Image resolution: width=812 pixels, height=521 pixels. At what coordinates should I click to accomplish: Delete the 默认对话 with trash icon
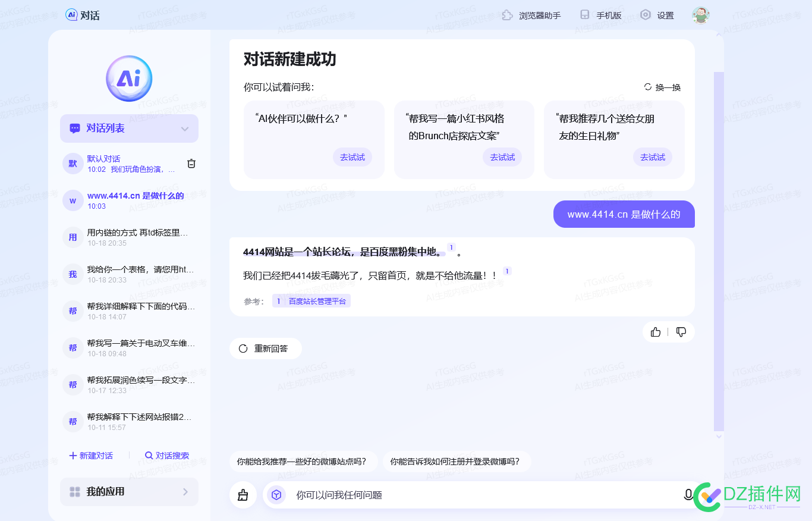pos(191,164)
